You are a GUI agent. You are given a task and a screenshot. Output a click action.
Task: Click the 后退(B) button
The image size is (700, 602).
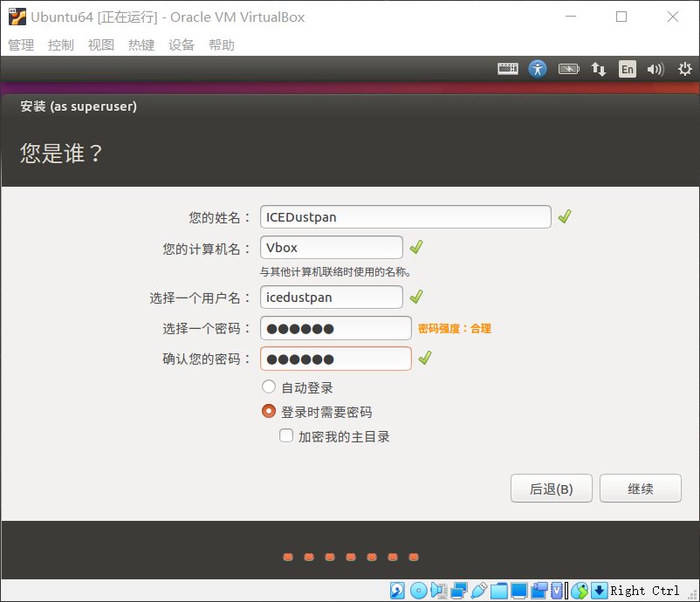tap(552, 489)
